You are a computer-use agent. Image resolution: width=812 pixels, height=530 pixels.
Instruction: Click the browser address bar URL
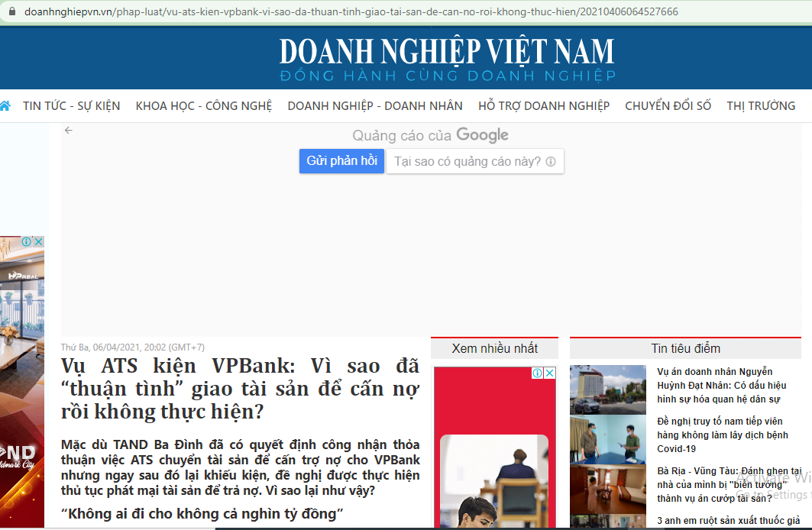[x=351, y=11]
